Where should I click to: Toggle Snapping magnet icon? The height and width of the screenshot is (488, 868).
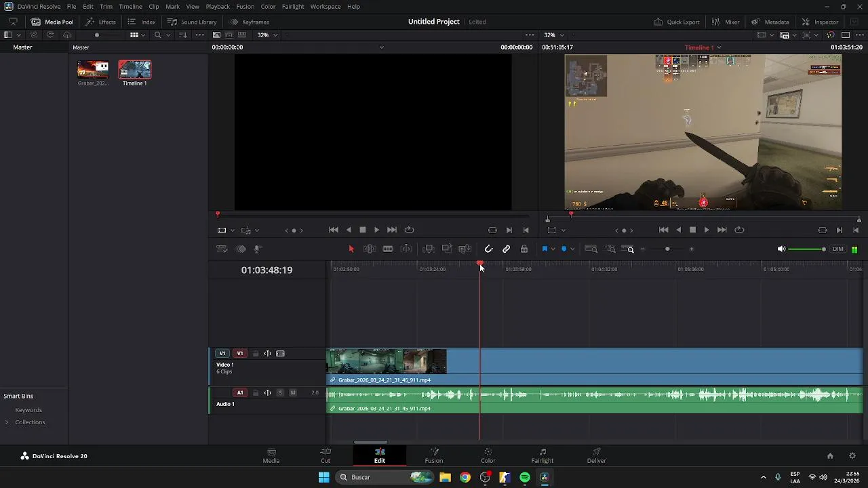(x=488, y=249)
